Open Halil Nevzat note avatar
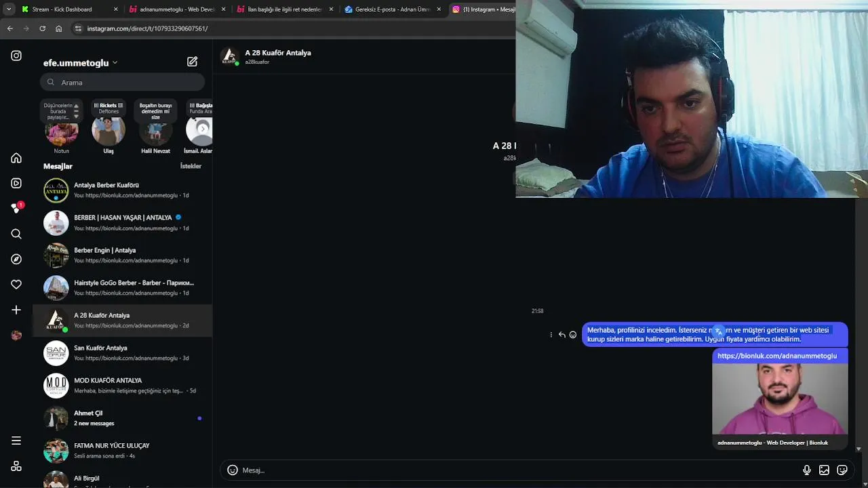The image size is (868, 488). 155,131
